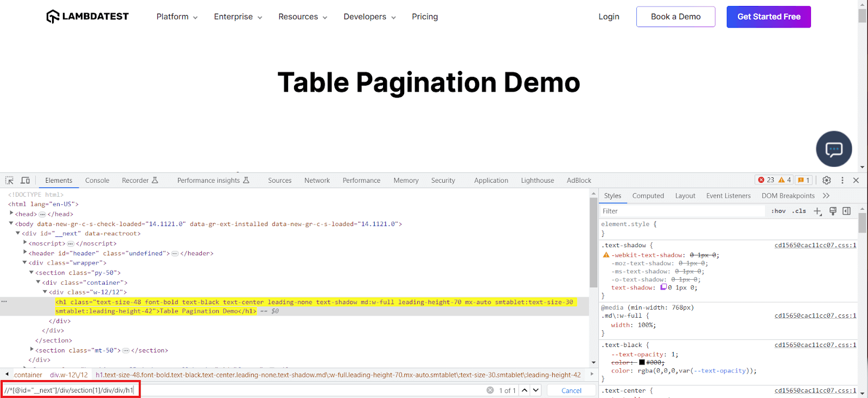868x398 pixels.
Task: Switch to the Layout tab
Action: (685, 196)
